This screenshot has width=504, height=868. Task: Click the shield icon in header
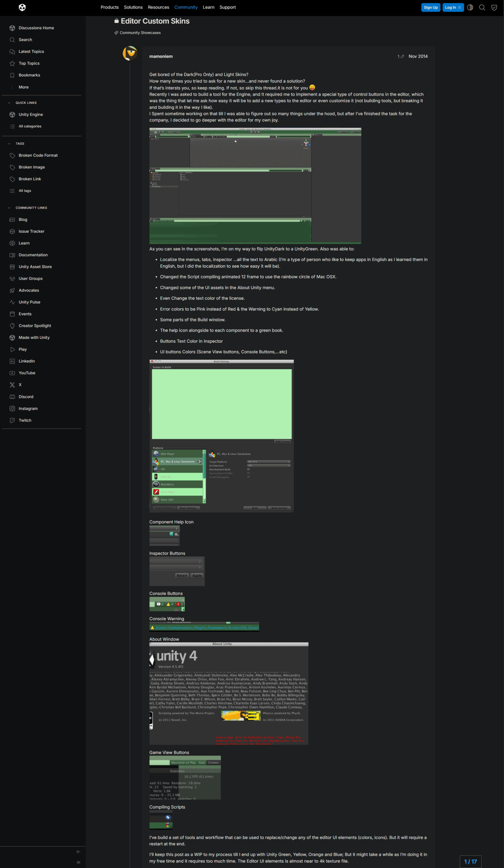494,7
